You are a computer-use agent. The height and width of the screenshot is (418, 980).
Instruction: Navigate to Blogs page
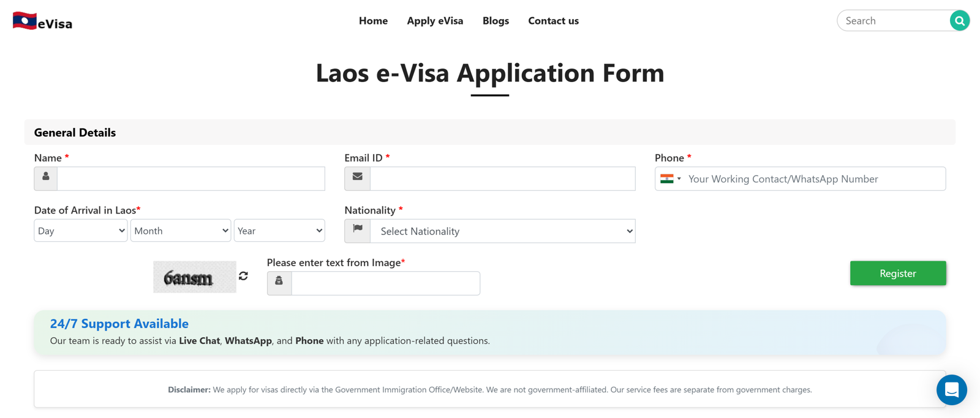click(496, 21)
